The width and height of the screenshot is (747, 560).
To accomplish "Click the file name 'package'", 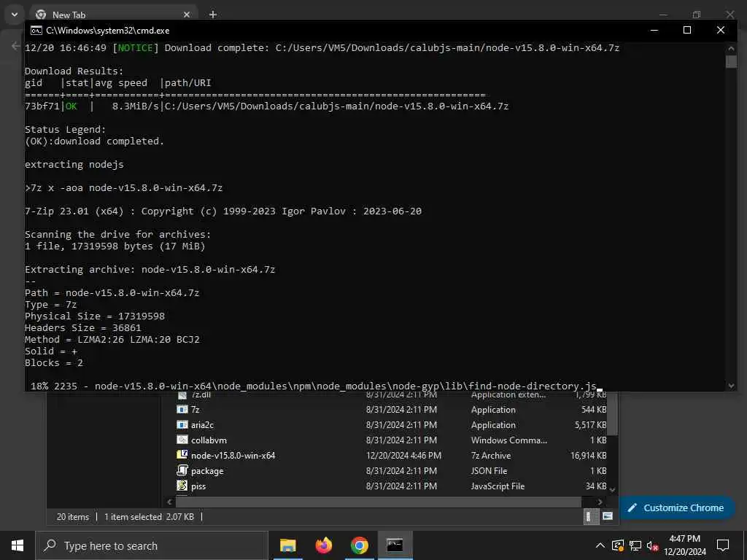I will pos(207,470).
